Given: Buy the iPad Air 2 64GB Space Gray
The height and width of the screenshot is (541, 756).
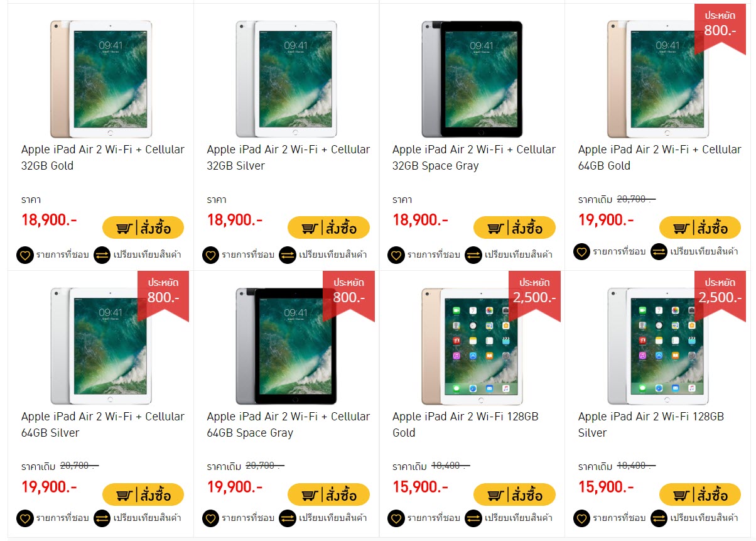Looking at the screenshot, I should point(328,495).
